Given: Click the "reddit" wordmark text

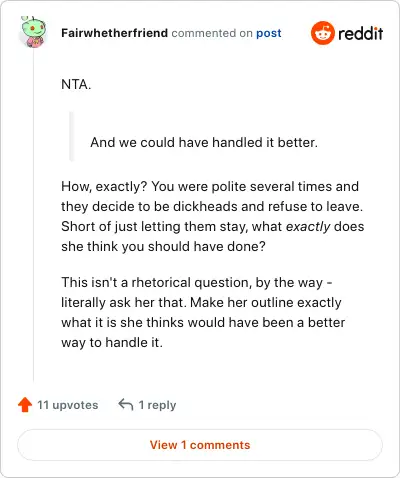Looking at the screenshot, I should 361,33.
